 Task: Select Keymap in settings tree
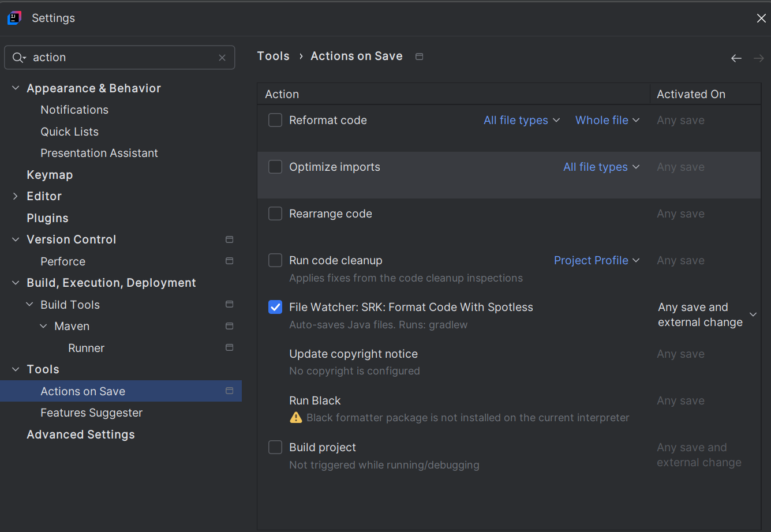click(50, 175)
